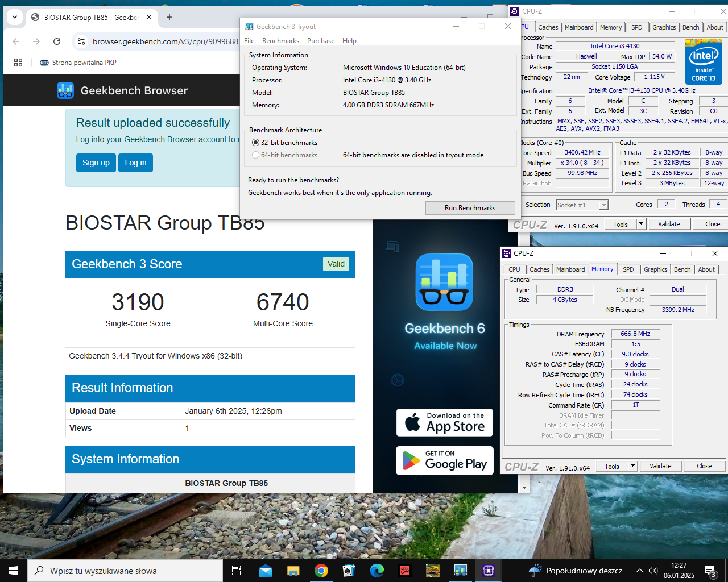Click browser scrollbar down arrow

coord(524,488)
